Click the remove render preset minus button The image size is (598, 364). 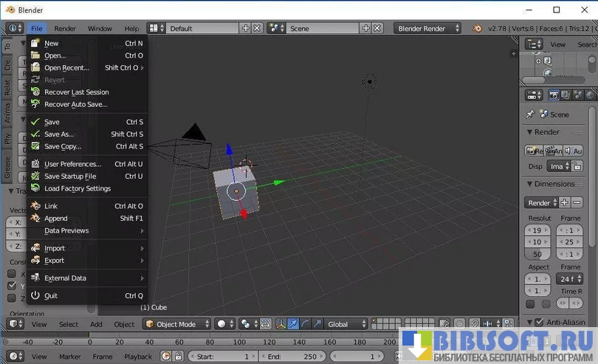pyautogui.click(x=575, y=202)
